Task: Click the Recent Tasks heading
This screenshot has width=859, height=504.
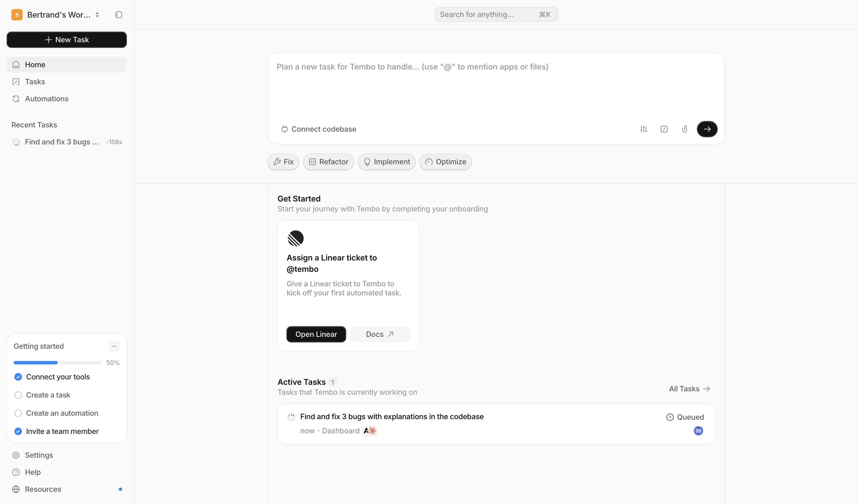Action: pos(34,125)
